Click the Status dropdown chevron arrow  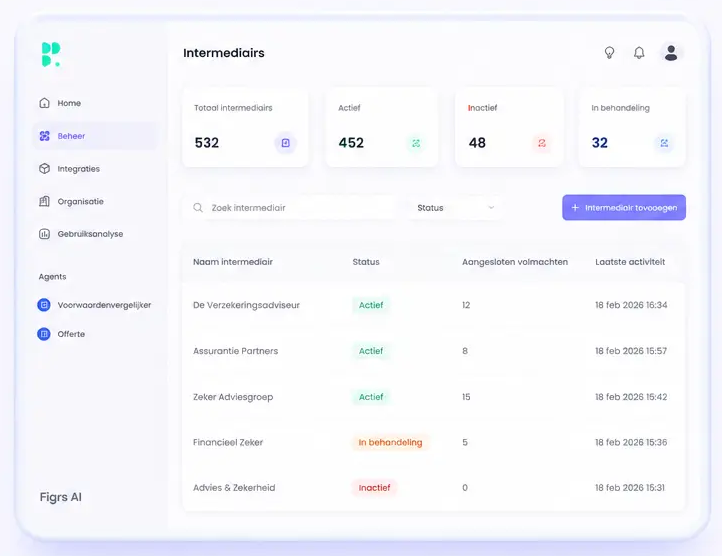491,208
